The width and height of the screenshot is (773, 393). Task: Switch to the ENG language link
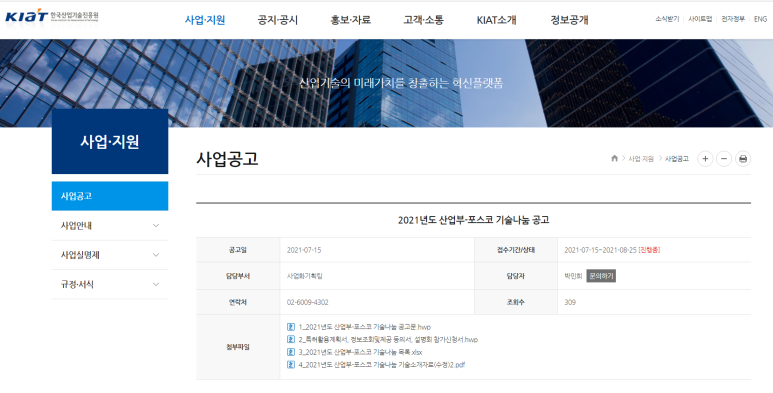coord(761,19)
